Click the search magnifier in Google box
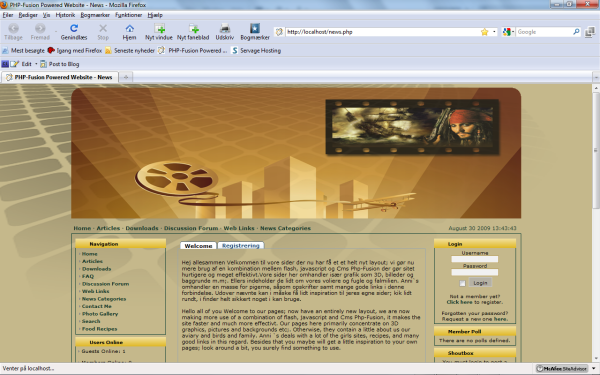This screenshot has height=375, width=600. pos(576,32)
